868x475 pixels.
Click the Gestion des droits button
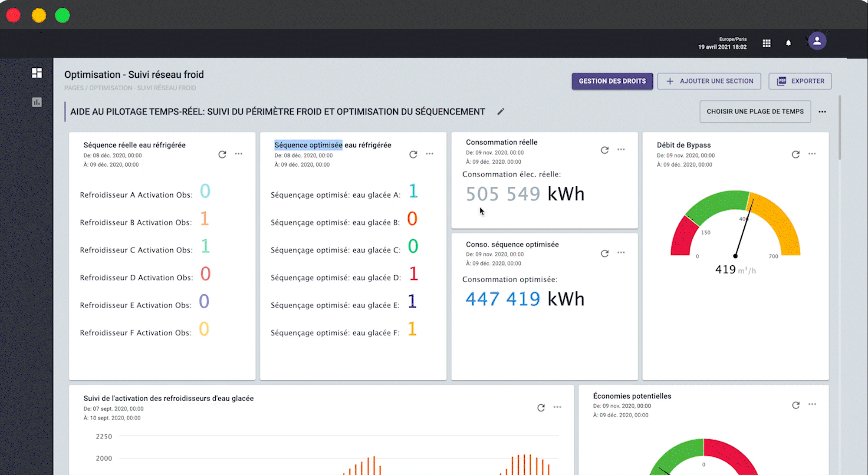click(x=612, y=81)
